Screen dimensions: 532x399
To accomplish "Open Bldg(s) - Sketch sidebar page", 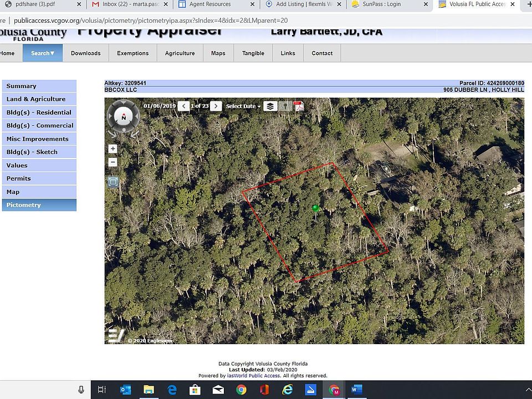I will [39, 152].
